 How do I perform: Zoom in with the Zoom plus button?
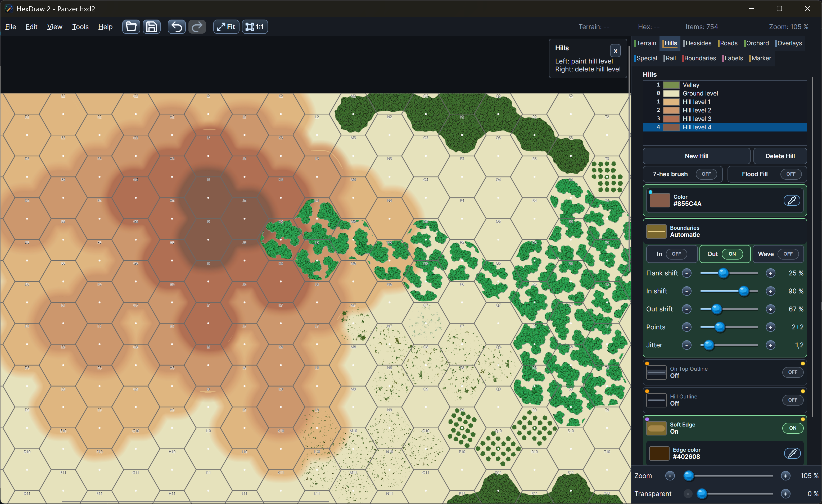point(786,476)
